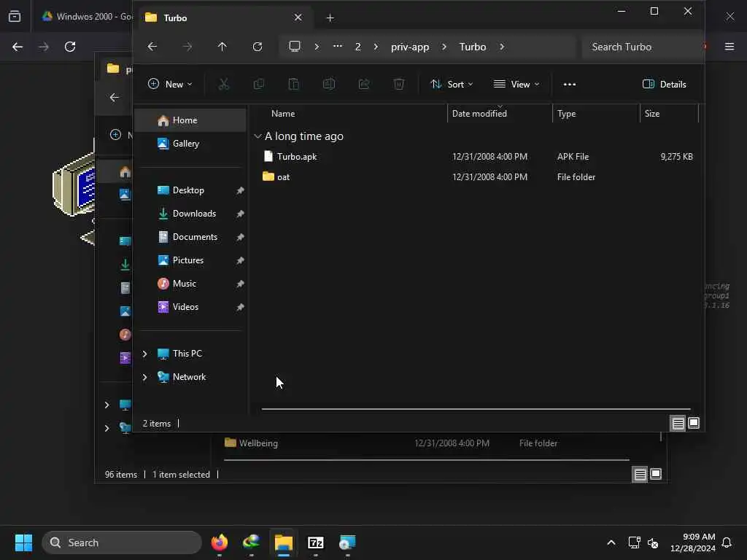Click the horizontal scrollbar in Turbo window
Viewport: 747px width, 560px height.
(476, 408)
